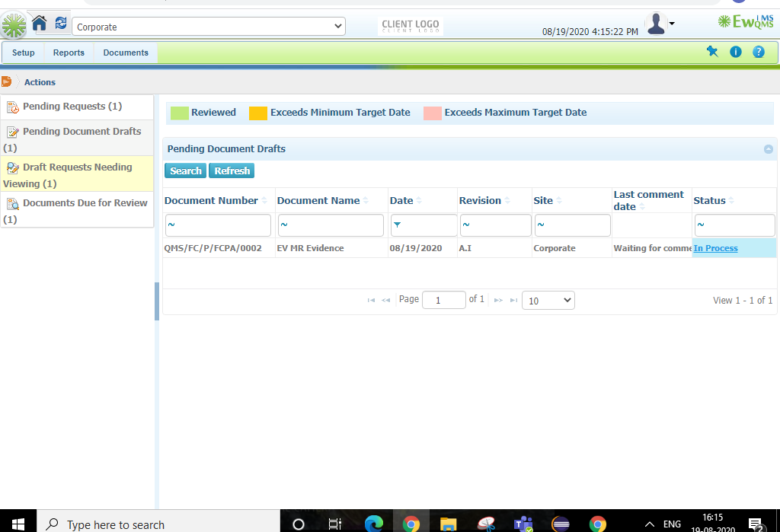Click the Documents Due for Review icon

[12, 203]
